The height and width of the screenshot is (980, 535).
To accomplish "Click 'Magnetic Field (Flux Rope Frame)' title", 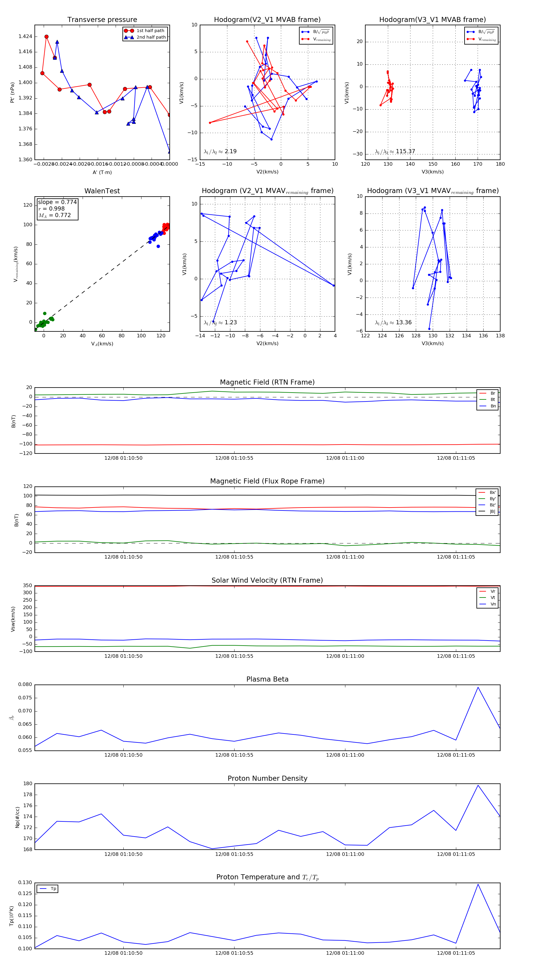I will pyautogui.click(x=267, y=481).
